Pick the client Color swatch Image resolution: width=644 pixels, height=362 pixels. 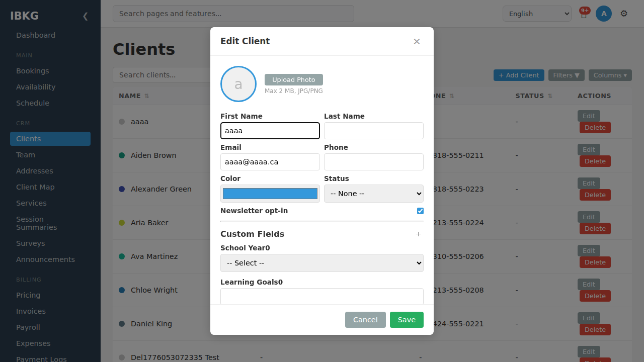tap(270, 194)
